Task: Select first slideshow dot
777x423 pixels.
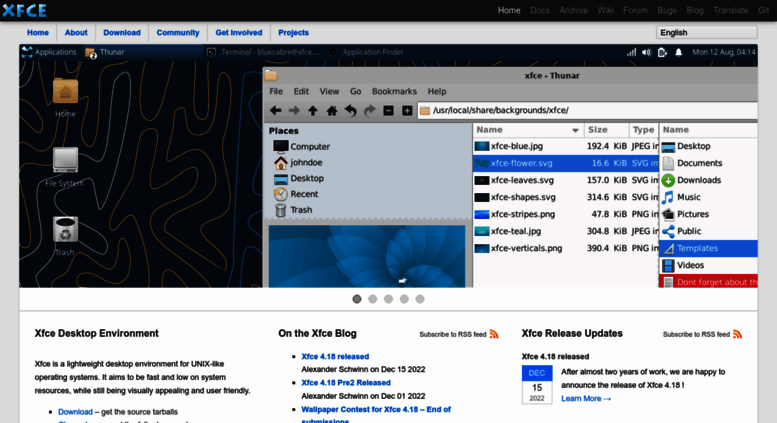Action: coord(357,299)
